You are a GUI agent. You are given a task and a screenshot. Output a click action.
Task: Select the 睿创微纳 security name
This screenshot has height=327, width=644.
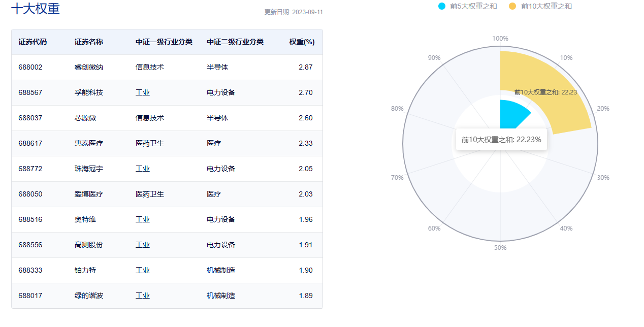88,67
